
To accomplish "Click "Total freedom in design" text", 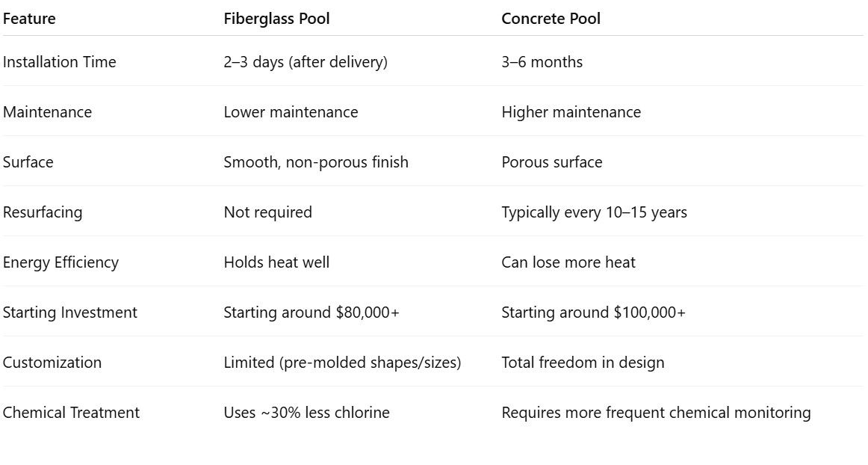I will pos(583,363).
